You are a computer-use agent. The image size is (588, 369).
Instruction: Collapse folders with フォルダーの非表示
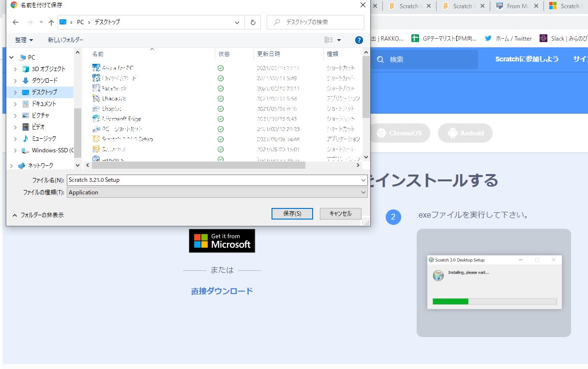click(x=38, y=215)
